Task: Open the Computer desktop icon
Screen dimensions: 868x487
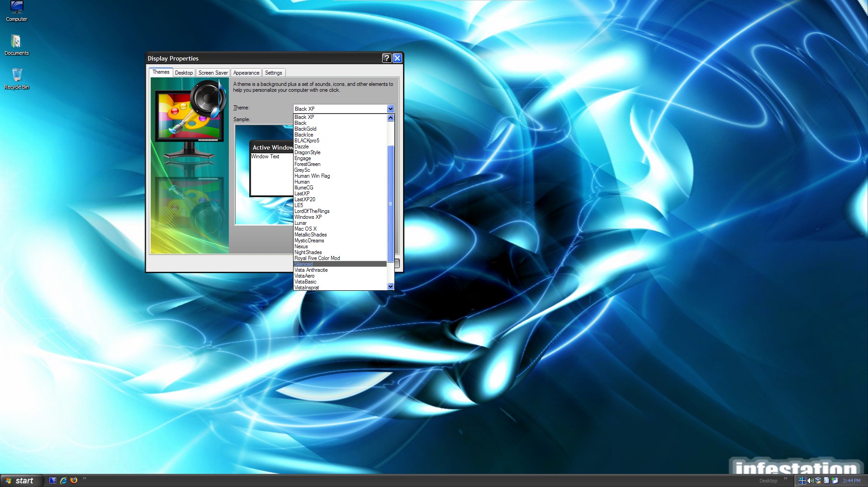Action: [16, 11]
